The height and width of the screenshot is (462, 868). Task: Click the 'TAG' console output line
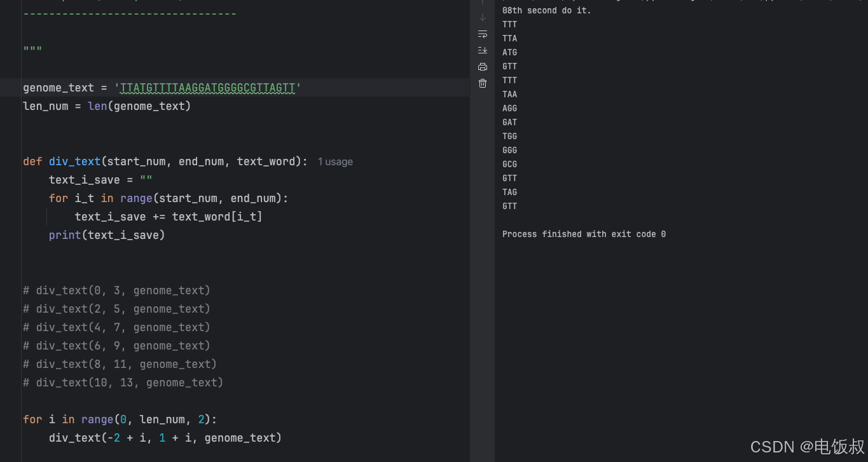tap(509, 193)
